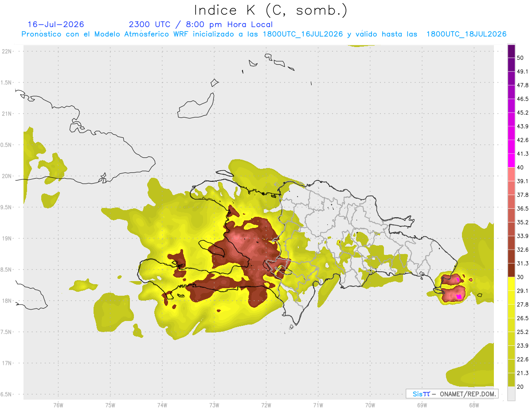The width and height of the screenshot is (532, 411).
Task: Click the '25.2' color scale label
Action: [x=523, y=332]
